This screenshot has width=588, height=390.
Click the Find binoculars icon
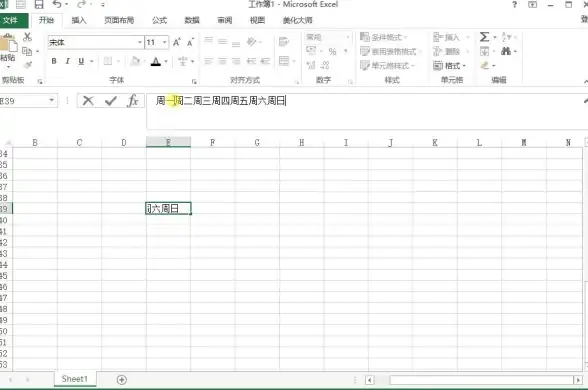pos(506,51)
